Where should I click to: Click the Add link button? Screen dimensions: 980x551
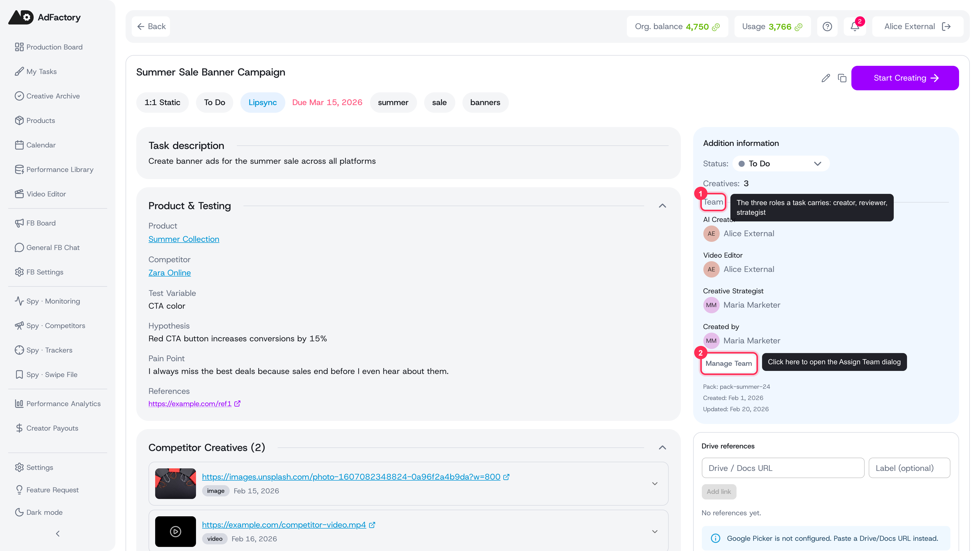click(x=719, y=491)
